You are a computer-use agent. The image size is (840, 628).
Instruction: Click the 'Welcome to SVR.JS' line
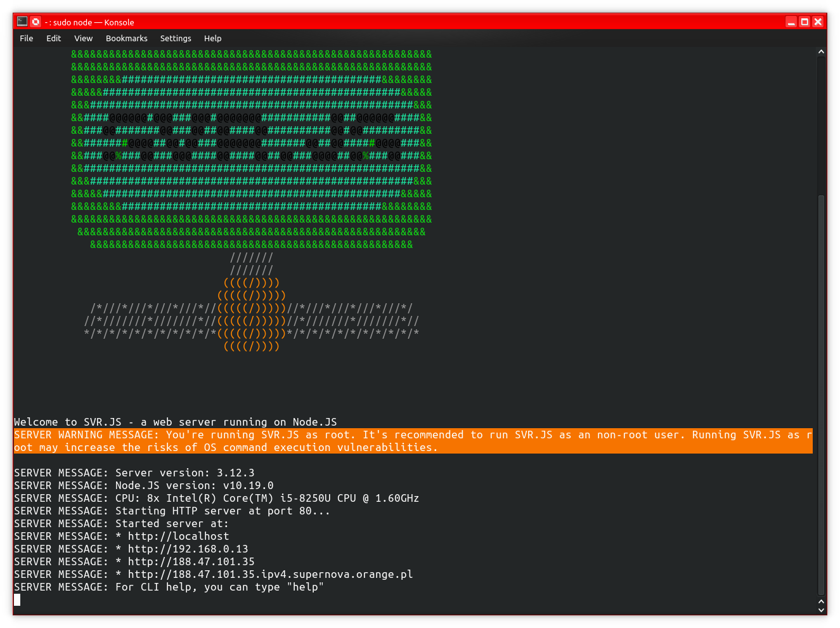click(176, 422)
